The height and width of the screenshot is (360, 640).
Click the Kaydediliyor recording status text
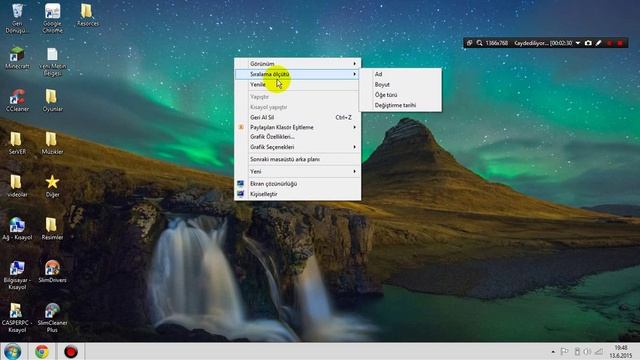coord(531,43)
